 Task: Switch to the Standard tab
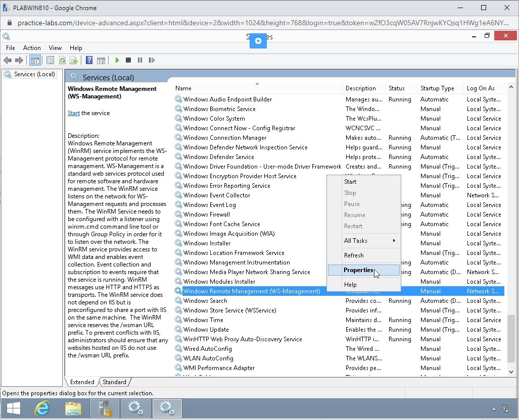pos(115,382)
